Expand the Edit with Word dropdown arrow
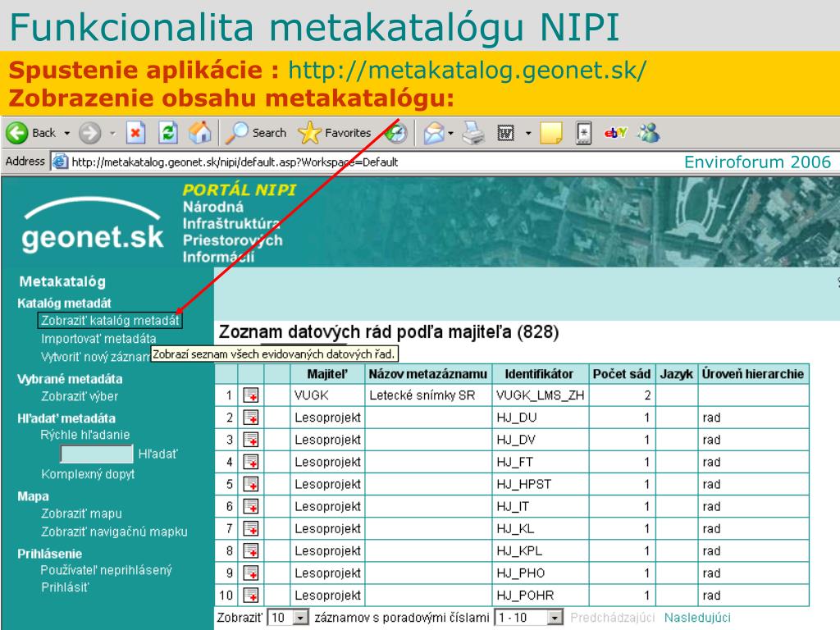Viewport: 840px width, 630px height. coord(528,134)
